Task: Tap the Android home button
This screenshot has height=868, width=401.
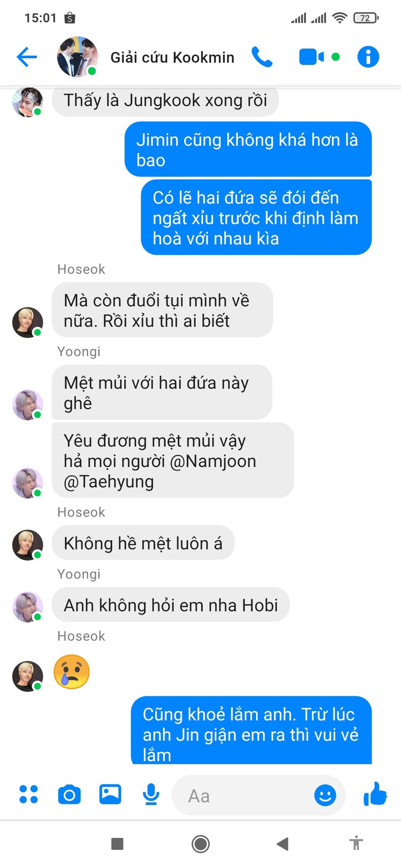Action: (x=200, y=844)
